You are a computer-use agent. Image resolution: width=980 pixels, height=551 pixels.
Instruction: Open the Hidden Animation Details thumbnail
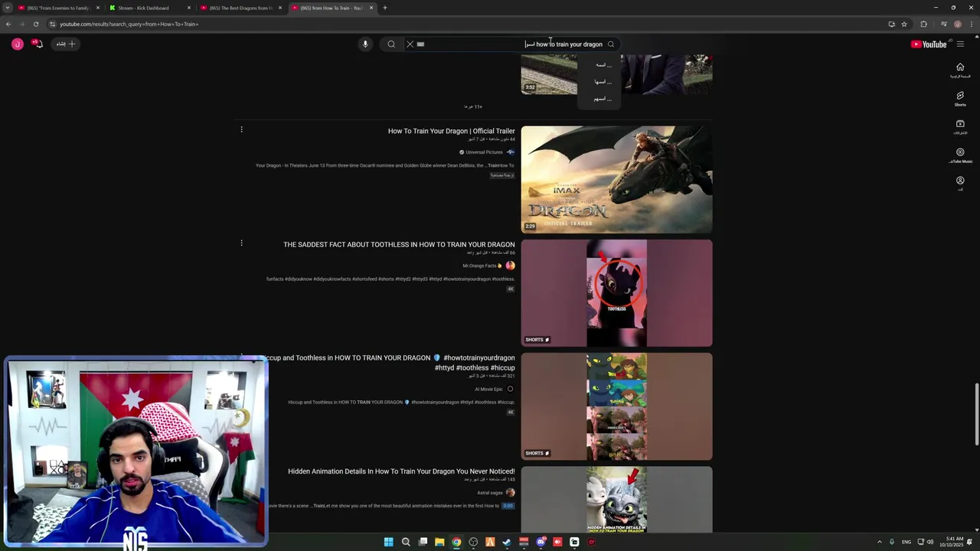616,499
